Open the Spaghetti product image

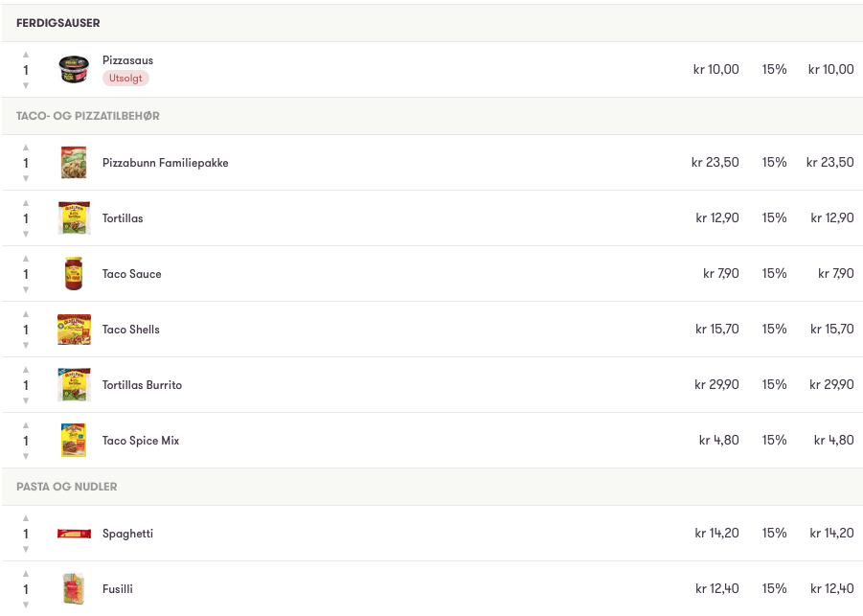(74, 534)
